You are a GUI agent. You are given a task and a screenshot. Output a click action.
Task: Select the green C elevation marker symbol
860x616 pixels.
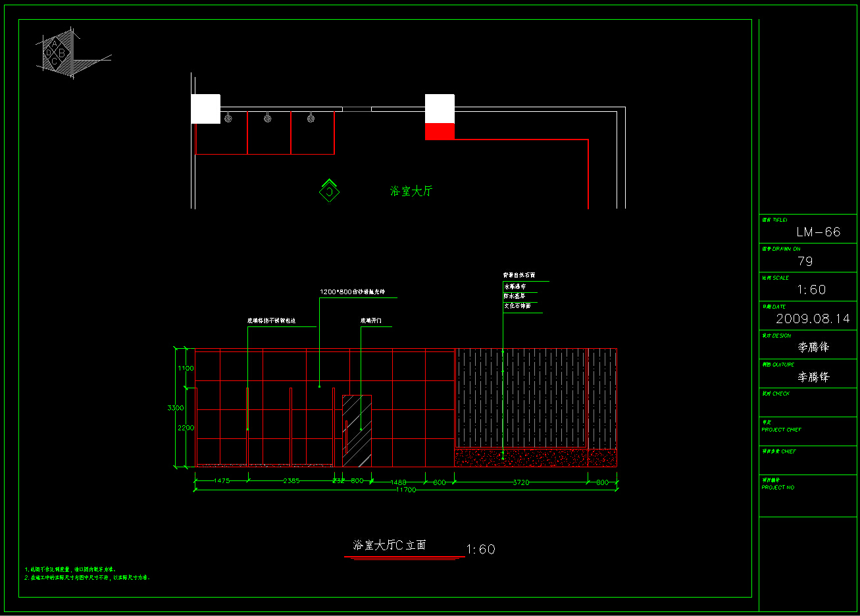[x=329, y=191]
